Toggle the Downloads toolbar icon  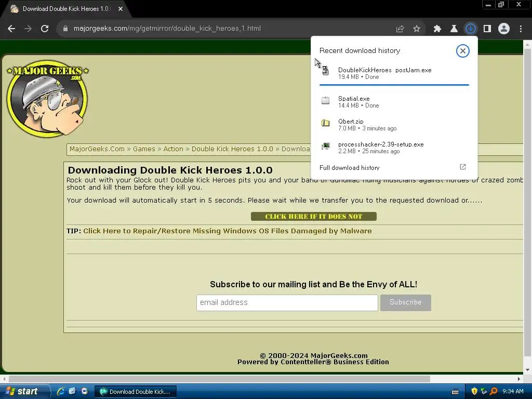point(471,29)
